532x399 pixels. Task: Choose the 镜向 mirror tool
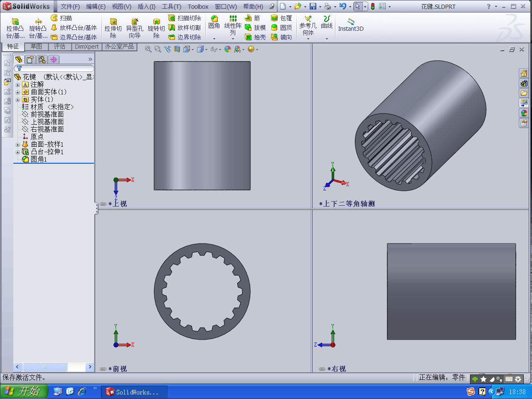(281, 37)
